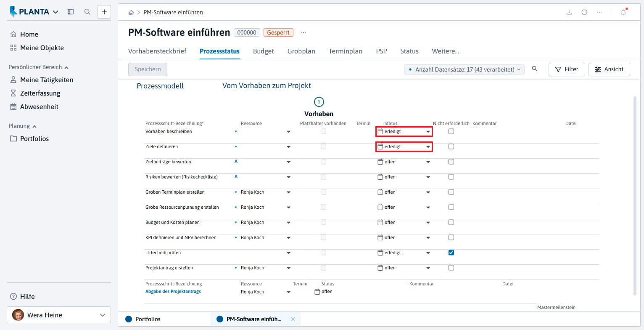
Task: Click the plus button to create new
Action: [x=104, y=12]
